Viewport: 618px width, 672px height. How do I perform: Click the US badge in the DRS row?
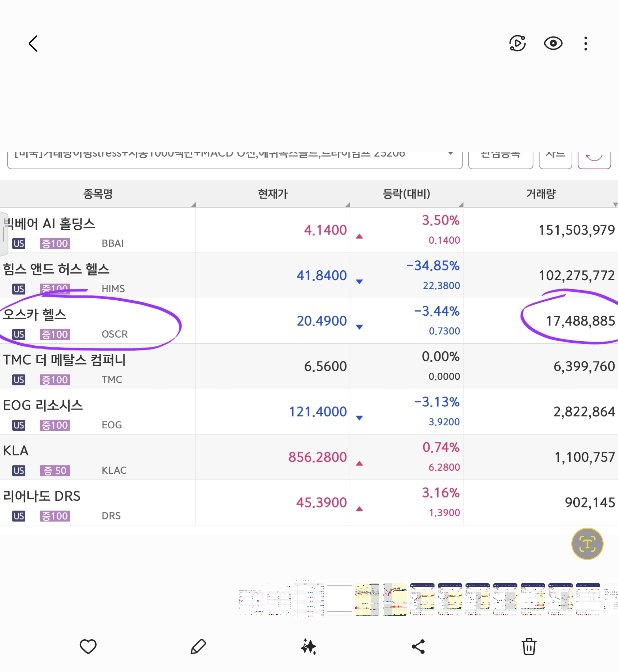[19, 516]
